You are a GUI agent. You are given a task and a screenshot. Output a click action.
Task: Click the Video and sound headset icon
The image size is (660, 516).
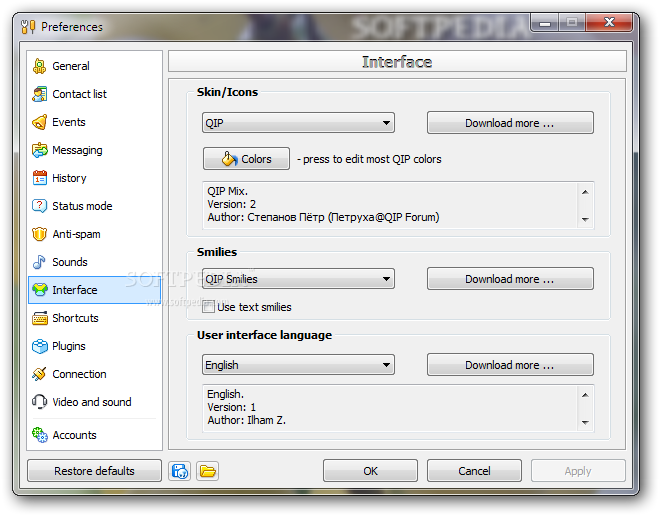click(40, 402)
